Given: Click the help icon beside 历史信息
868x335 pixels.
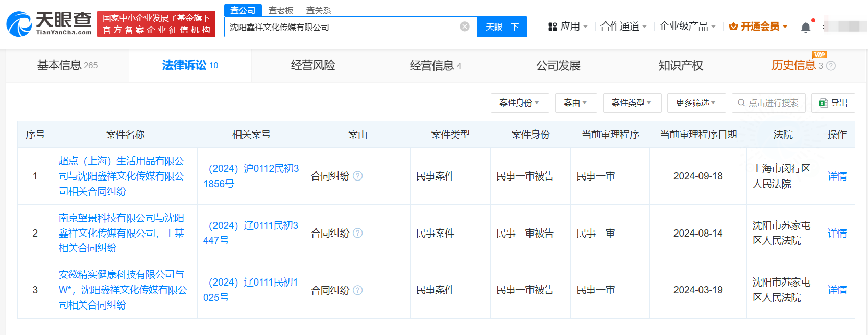Looking at the screenshot, I should [831, 66].
